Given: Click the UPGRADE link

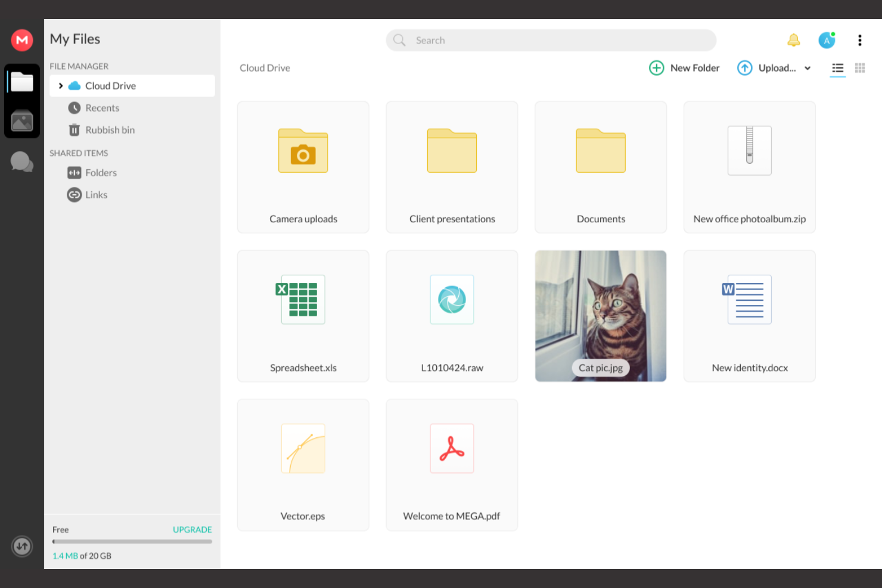Looking at the screenshot, I should 192,529.
